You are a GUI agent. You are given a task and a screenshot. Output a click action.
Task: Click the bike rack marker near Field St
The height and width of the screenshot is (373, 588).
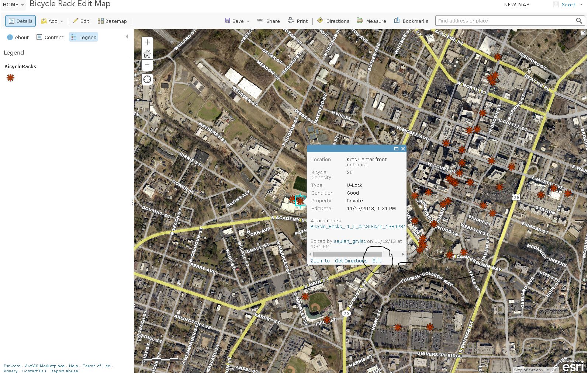point(327,319)
